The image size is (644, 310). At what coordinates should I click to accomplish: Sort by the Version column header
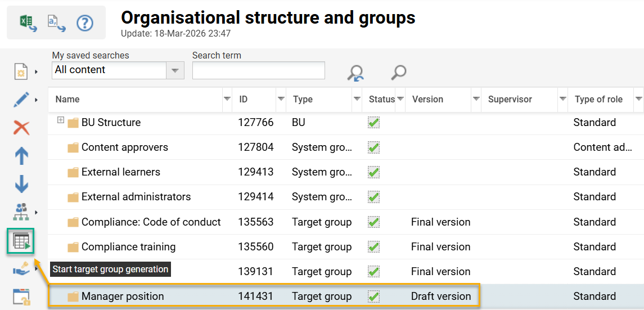click(x=427, y=100)
